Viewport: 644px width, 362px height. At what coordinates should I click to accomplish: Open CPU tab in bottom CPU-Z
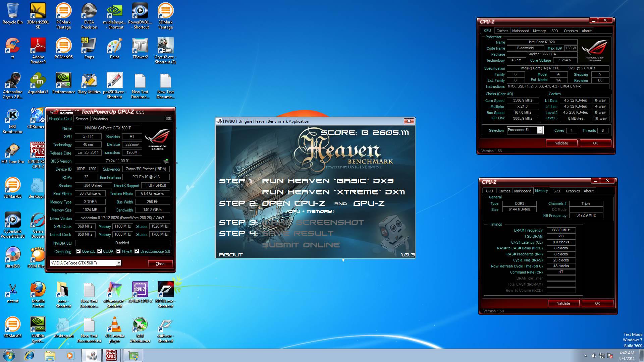(489, 191)
